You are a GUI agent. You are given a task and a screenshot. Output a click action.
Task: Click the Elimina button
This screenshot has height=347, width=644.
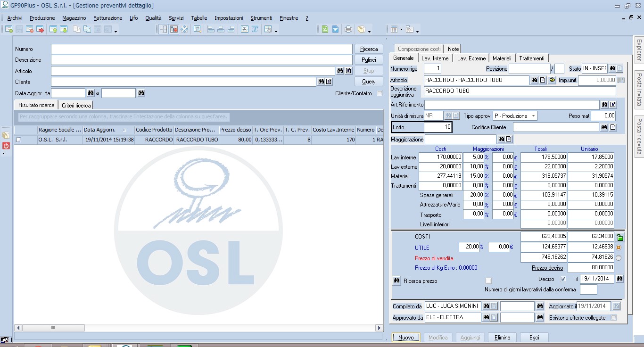coord(503,338)
